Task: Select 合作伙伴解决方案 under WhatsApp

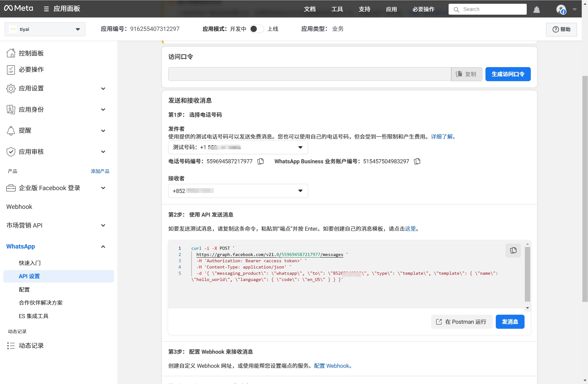Action: click(x=41, y=303)
